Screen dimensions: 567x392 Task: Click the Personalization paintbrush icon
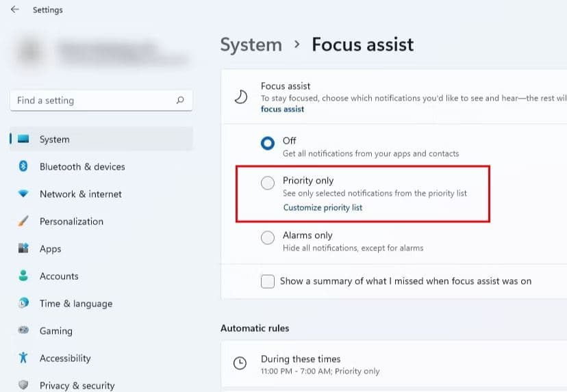23,221
